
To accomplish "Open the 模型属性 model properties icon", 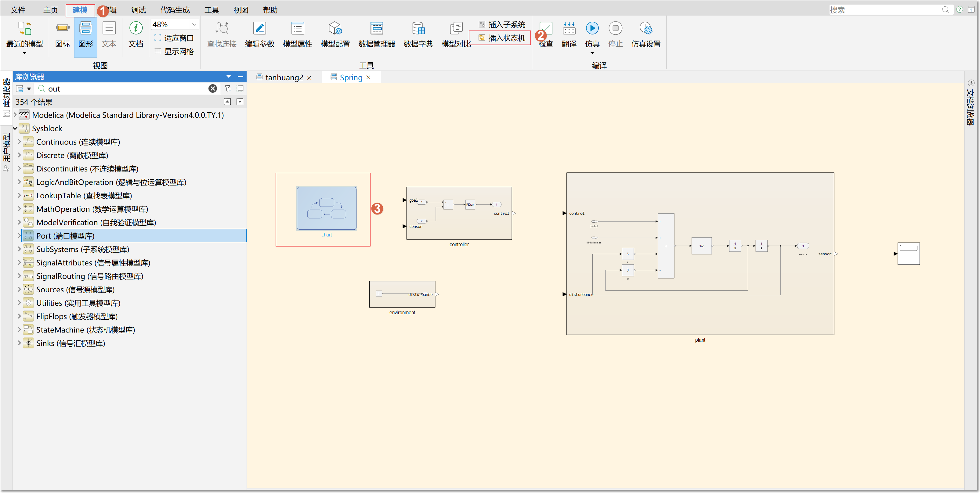I will [x=297, y=34].
